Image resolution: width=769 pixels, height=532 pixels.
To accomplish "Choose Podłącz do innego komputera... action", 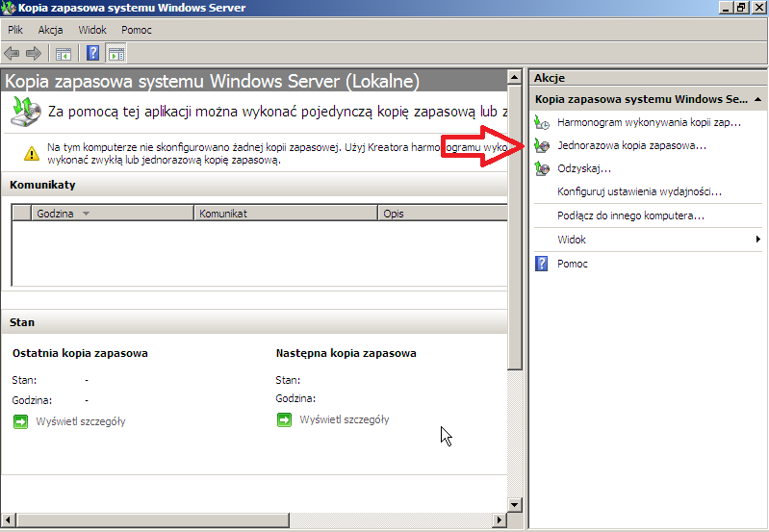I will point(630,215).
